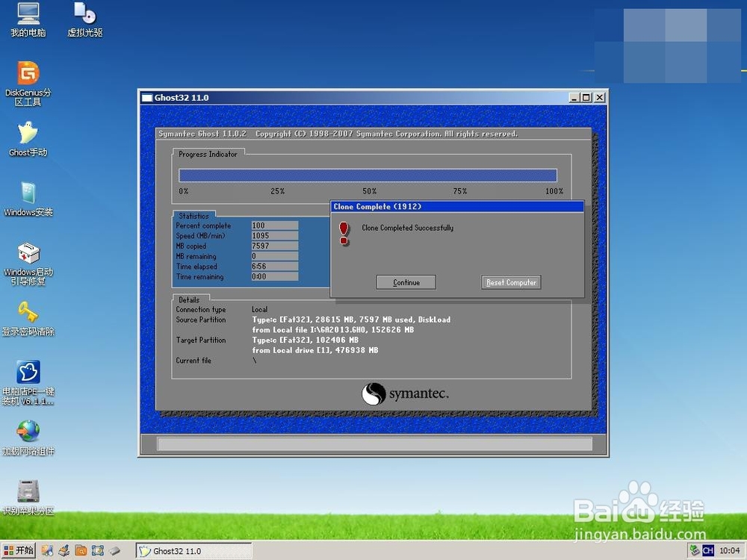The image size is (747, 560).
Task: Click the red exclamation icon in Clone Complete
Action: (x=344, y=233)
